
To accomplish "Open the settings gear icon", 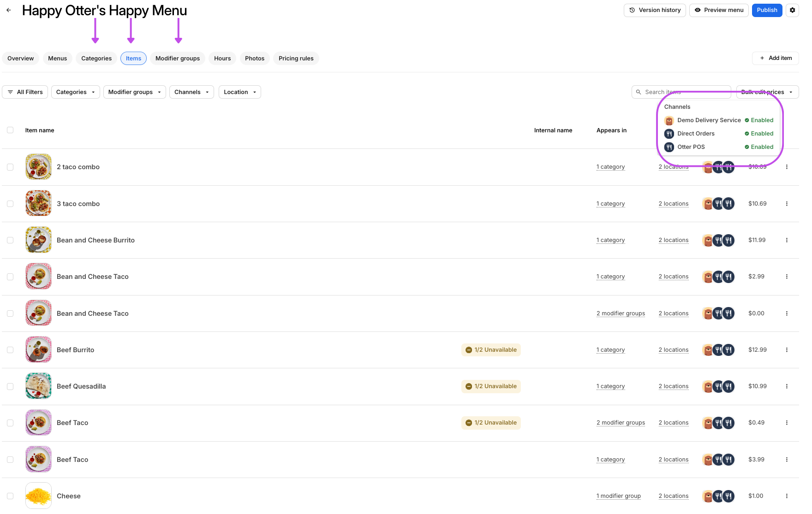I will point(792,10).
